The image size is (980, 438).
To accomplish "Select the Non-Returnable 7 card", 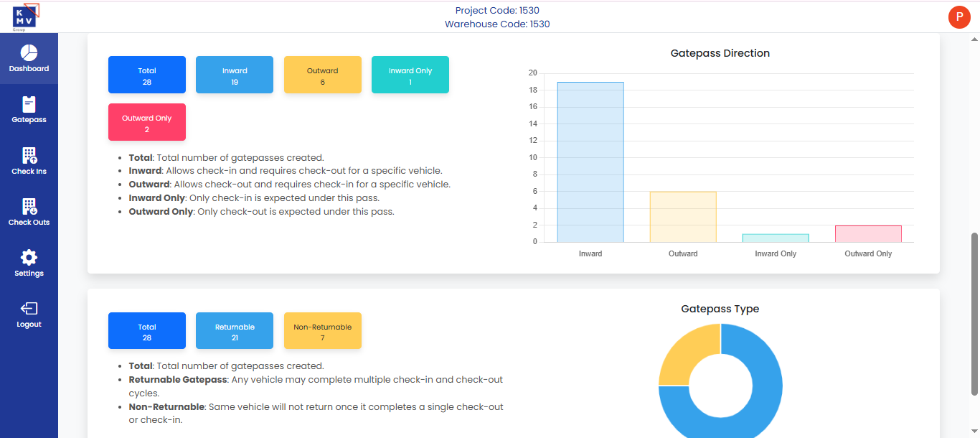I will tap(323, 331).
